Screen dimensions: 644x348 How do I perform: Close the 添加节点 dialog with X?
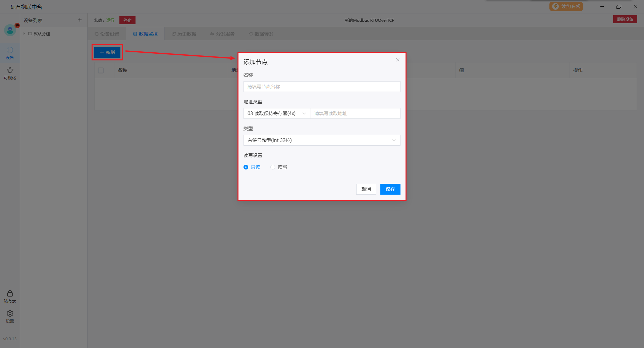click(x=397, y=60)
